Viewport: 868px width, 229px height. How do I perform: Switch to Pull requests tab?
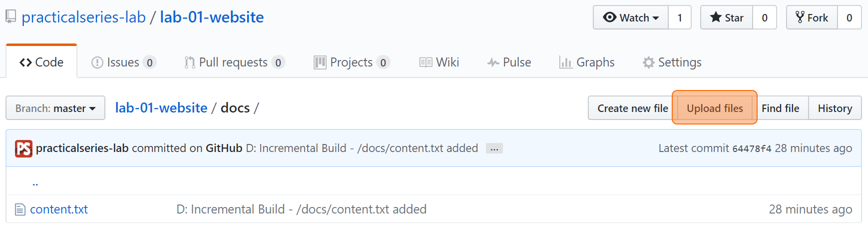click(234, 62)
